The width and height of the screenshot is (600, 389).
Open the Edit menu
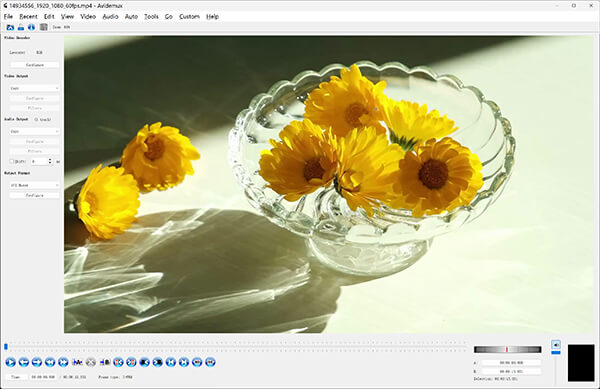tap(49, 16)
